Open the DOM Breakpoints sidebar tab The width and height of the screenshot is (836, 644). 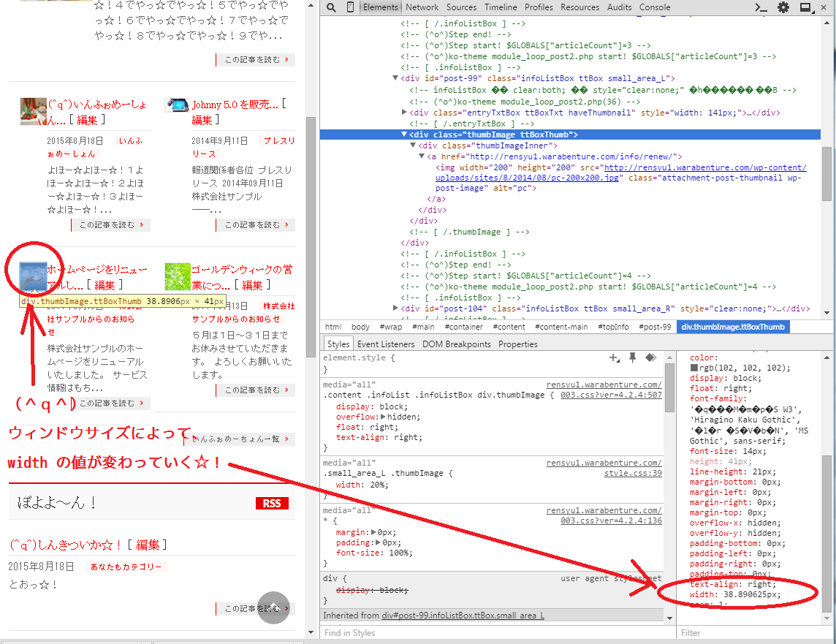click(457, 344)
